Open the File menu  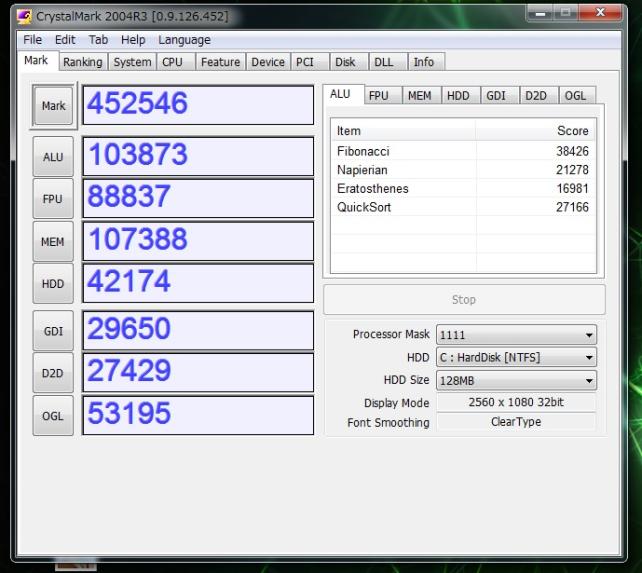point(33,40)
